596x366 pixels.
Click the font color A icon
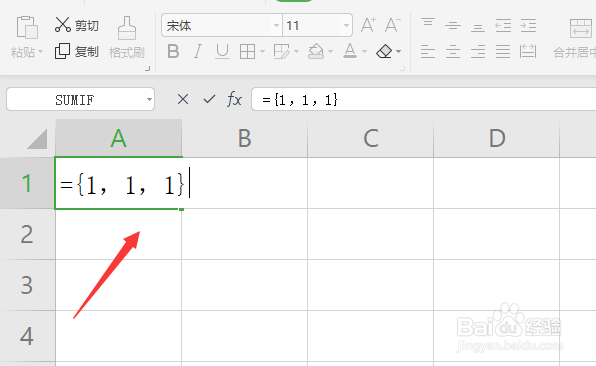pos(350,51)
